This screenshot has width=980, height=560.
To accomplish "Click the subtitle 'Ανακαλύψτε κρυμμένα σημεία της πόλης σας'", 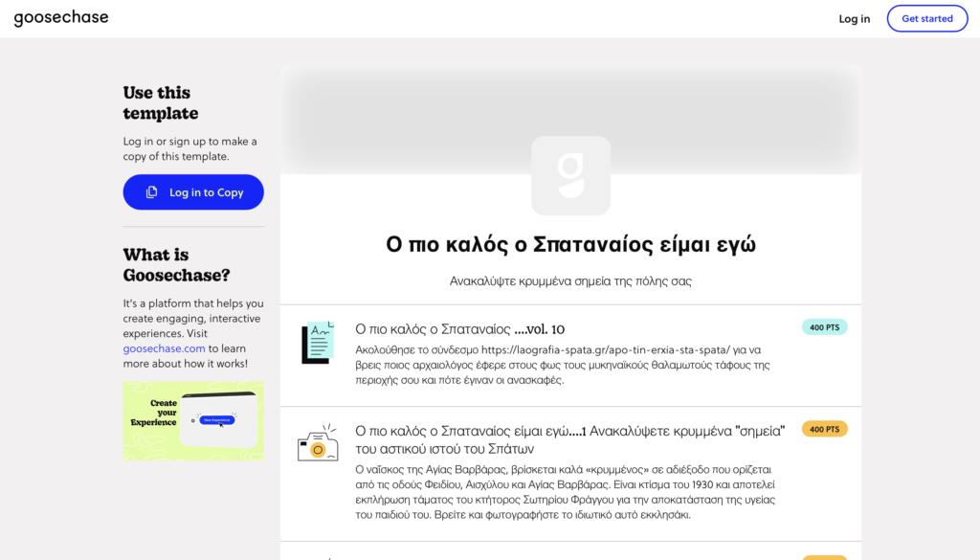I will click(570, 281).
